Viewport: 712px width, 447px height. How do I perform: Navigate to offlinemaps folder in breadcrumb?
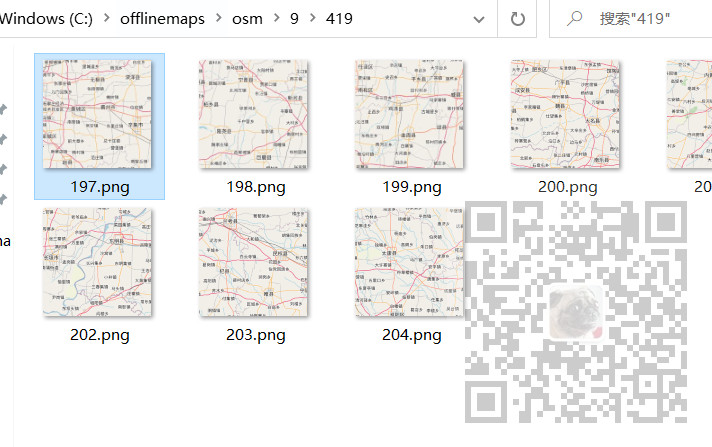click(162, 19)
